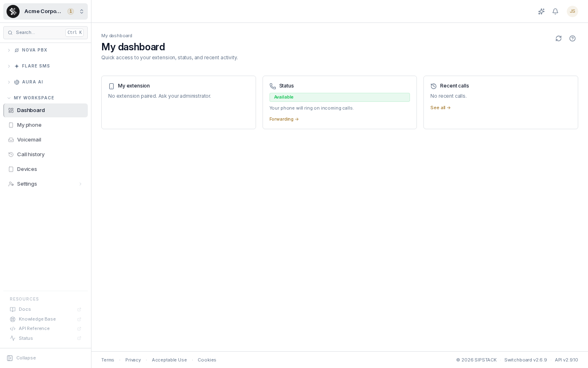The width and height of the screenshot is (588, 368).
Task: Expand the AURA AI section chevron
Action: point(9,82)
